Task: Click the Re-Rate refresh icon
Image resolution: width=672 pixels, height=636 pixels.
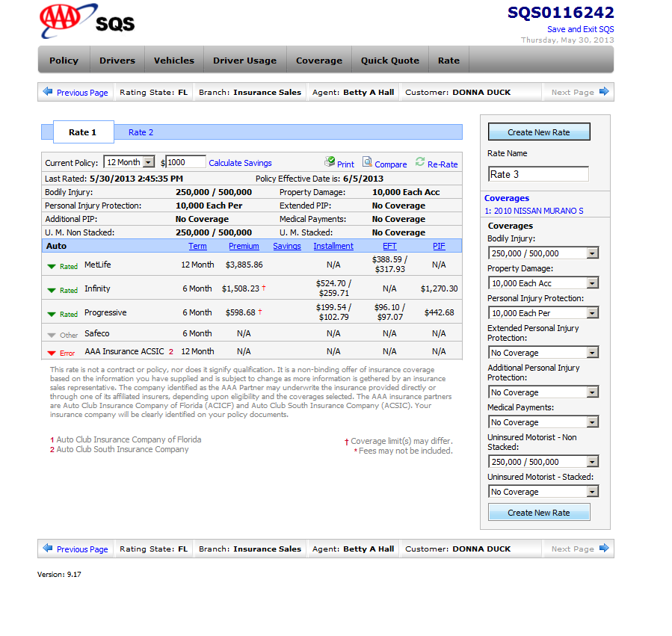Action: click(420, 162)
